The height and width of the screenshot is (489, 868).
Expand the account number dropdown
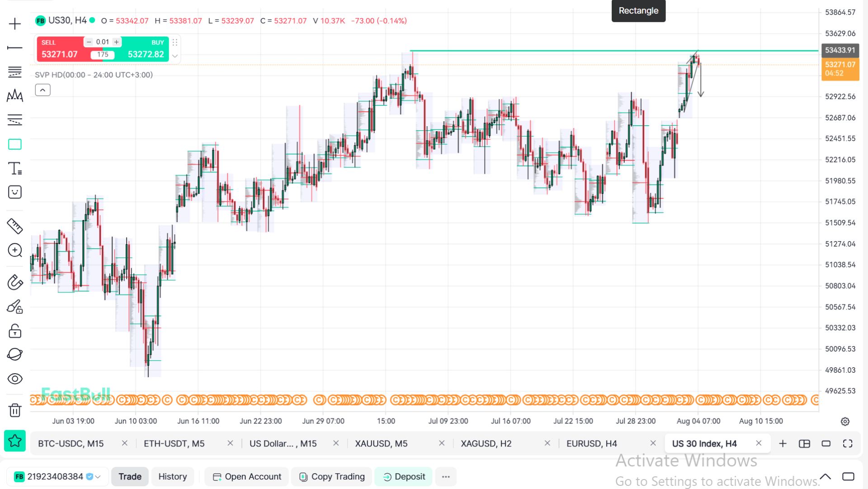pos(98,477)
